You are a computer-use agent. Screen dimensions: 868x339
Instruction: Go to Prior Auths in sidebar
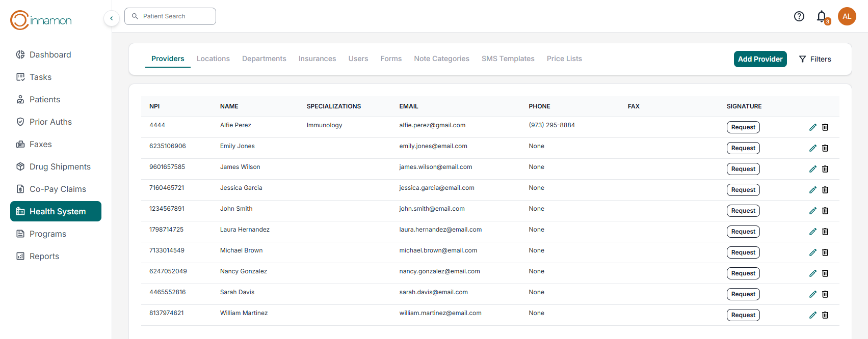pos(50,122)
